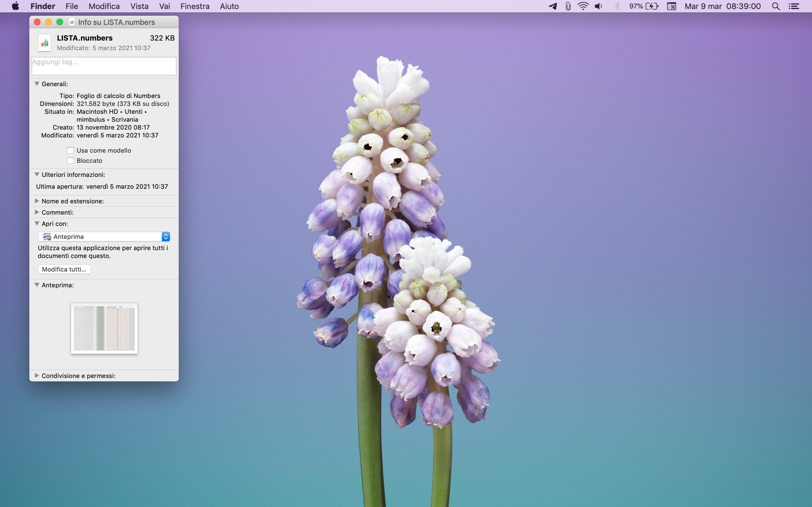Click the volume speaker icon
The height and width of the screenshot is (507, 812).
[x=598, y=6]
